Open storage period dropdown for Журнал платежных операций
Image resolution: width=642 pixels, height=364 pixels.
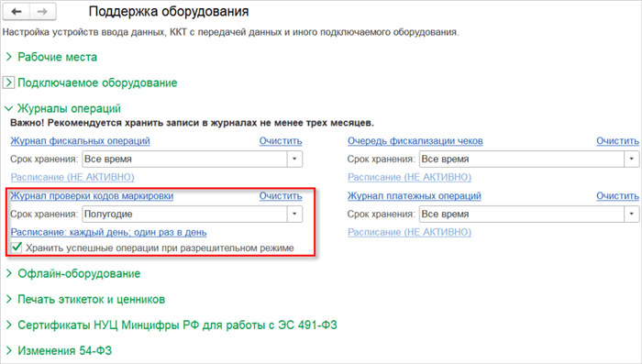tap(631, 215)
